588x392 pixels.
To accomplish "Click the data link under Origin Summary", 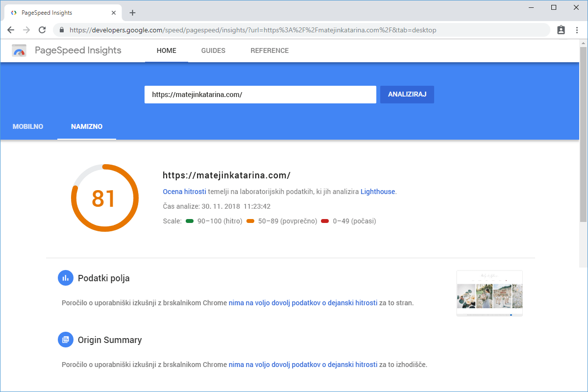I will 303,365.
